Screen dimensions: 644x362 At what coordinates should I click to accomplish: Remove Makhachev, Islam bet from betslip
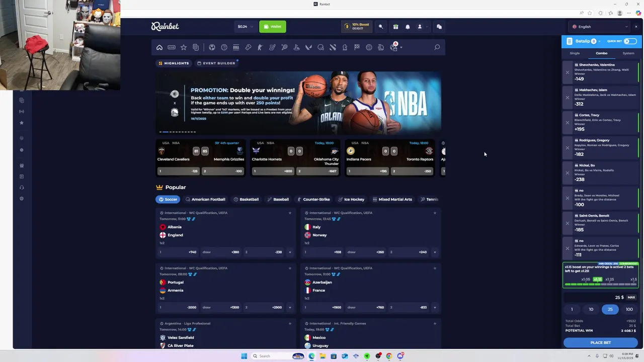pos(568,98)
